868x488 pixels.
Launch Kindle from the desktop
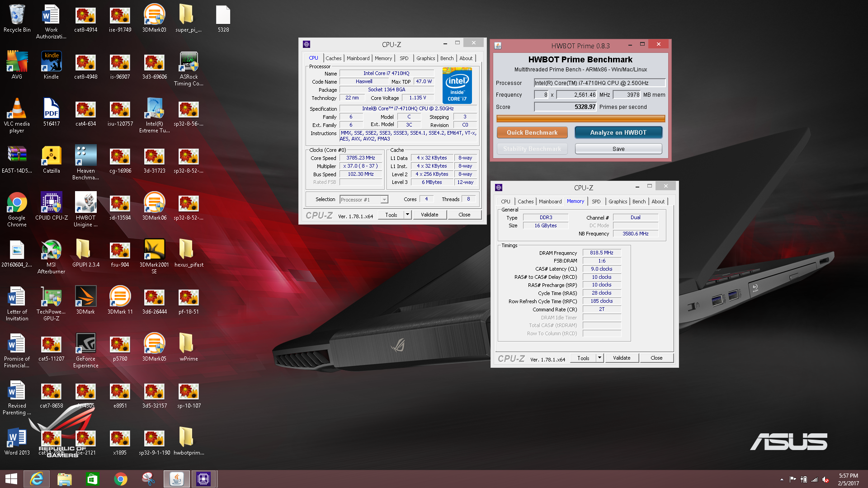pos(52,65)
